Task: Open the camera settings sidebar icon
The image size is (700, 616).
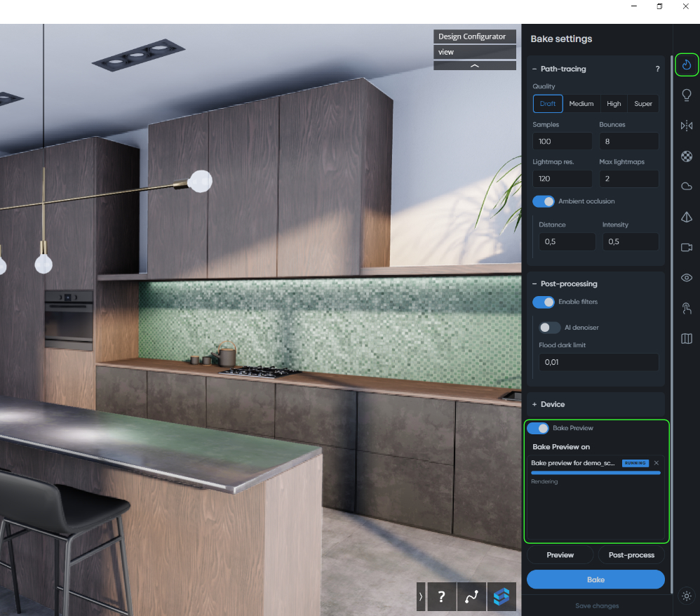Action: click(x=687, y=247)
